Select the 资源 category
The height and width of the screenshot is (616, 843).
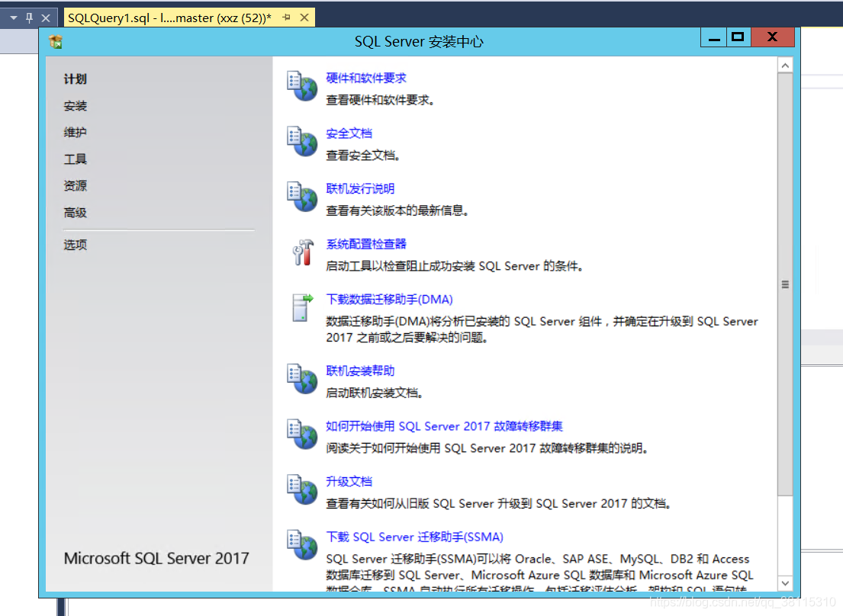pyautogui.click(x=76, y=186)
